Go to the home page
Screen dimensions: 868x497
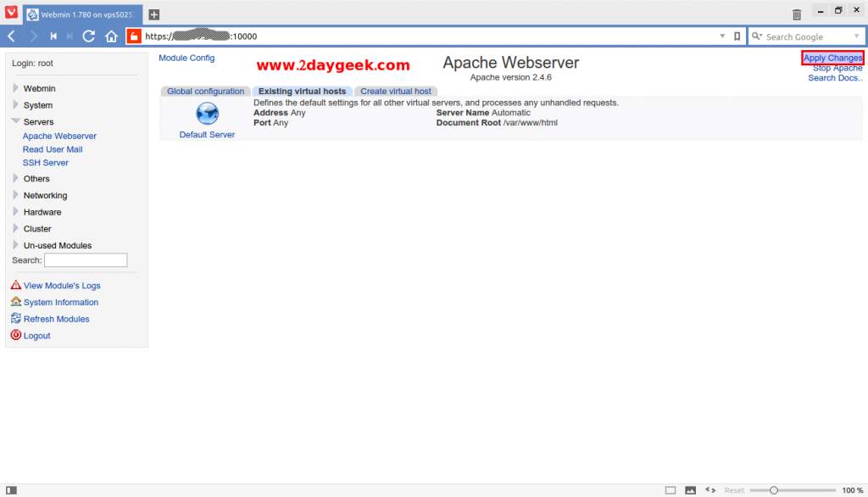coord(111,36)
